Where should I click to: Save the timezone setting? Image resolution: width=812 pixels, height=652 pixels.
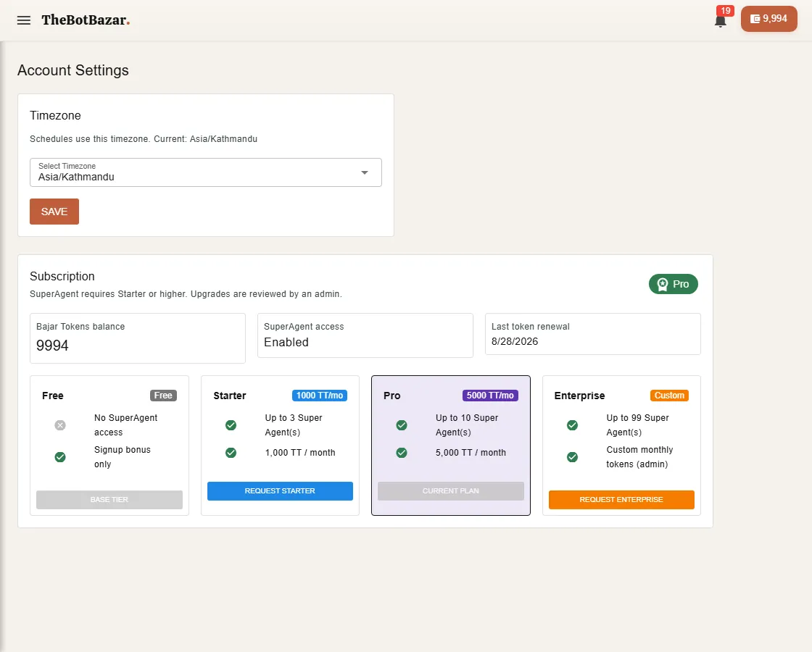54,212
